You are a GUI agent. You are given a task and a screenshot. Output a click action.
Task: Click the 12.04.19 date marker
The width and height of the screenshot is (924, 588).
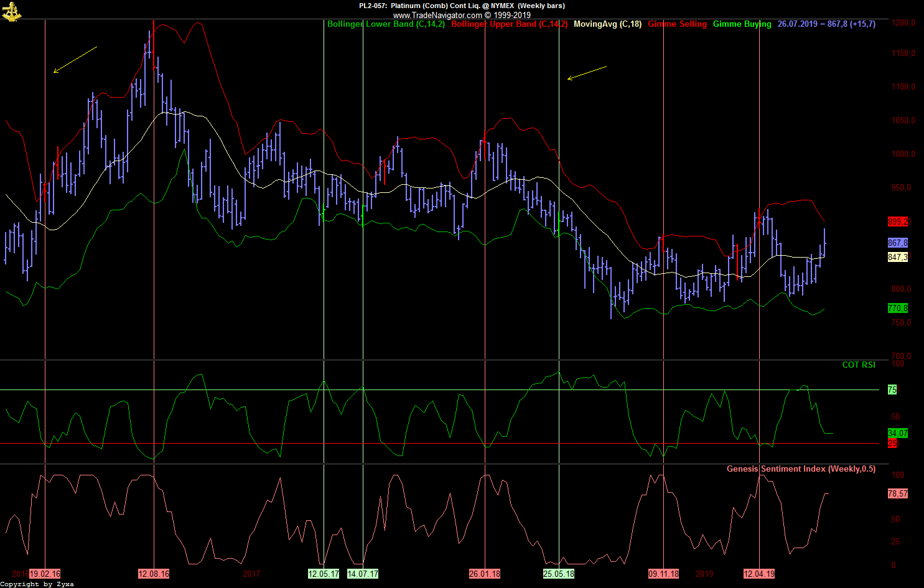pos(759,574)
